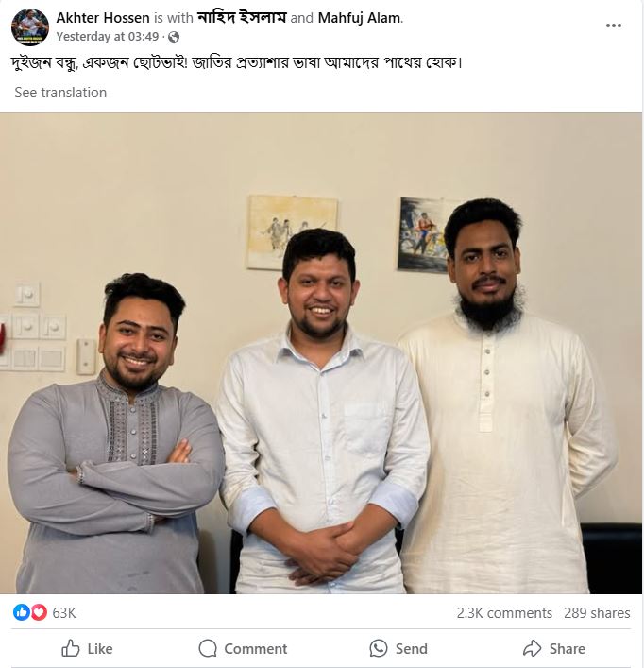Image resolution: width=644 pixels, height=668 pixels.
Task: Open Mahfuj Alam's tagged profile
Action: click(359, 18)
